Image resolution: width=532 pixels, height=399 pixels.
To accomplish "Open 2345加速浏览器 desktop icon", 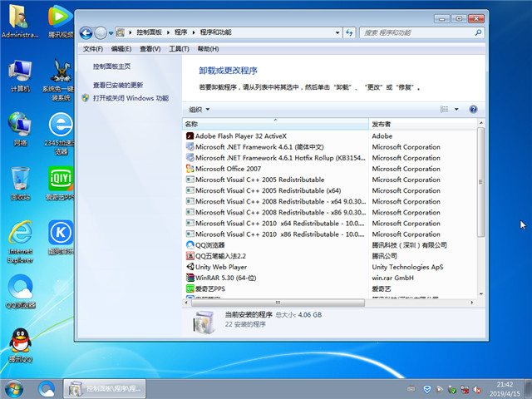I will (61, 134).
